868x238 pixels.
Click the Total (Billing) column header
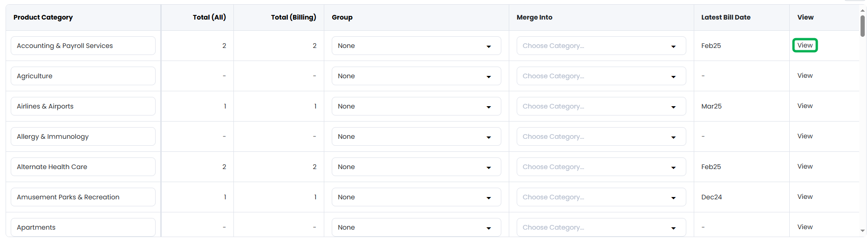tap(294, 17)
